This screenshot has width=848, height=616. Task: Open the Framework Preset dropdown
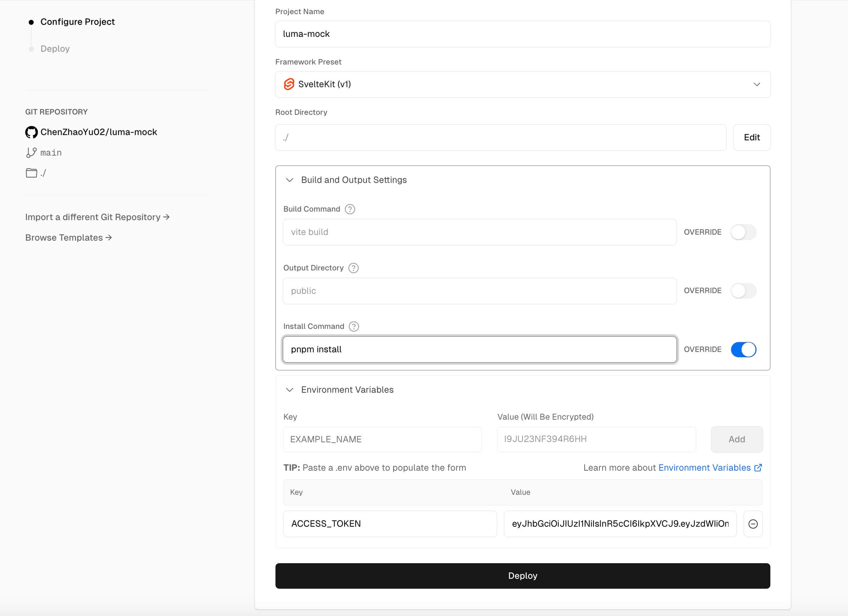[523, 84]
